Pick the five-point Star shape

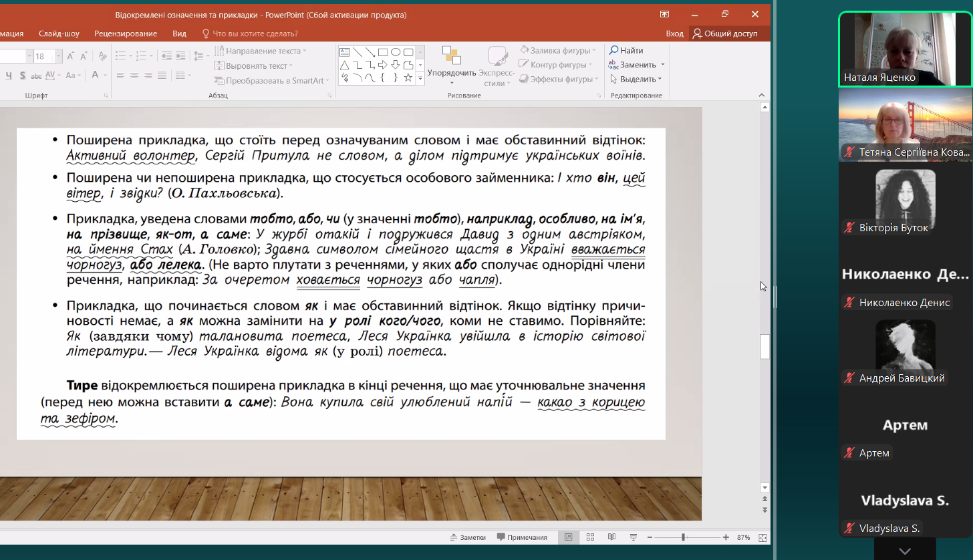point(408,77)
